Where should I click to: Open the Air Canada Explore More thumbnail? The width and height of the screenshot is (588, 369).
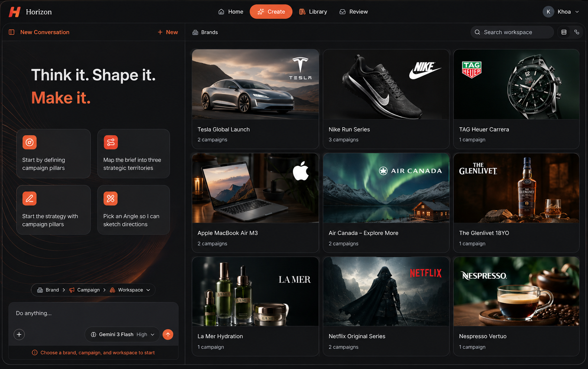click(386, 188)
